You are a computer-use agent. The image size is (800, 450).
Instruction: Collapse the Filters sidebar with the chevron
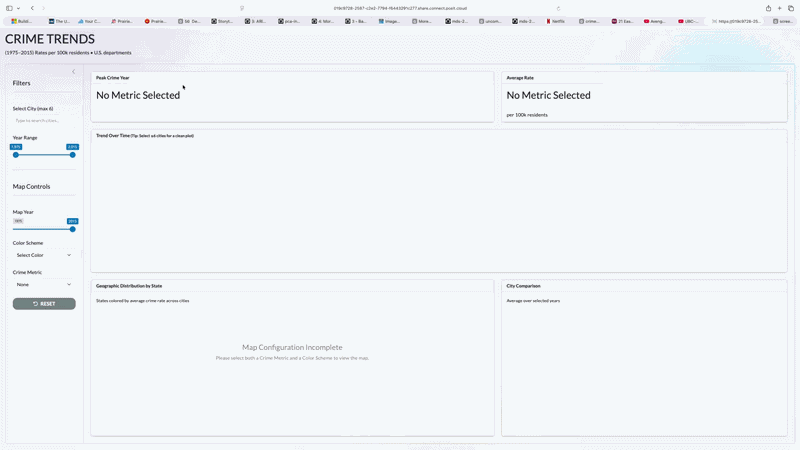pyautogui.click(x=73, y=72)
